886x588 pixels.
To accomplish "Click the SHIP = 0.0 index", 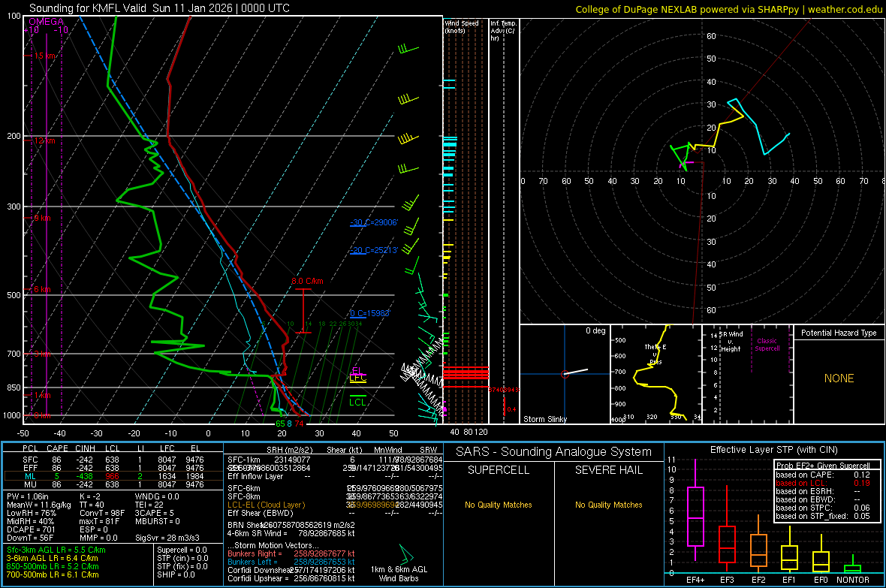I will (176, 574).
